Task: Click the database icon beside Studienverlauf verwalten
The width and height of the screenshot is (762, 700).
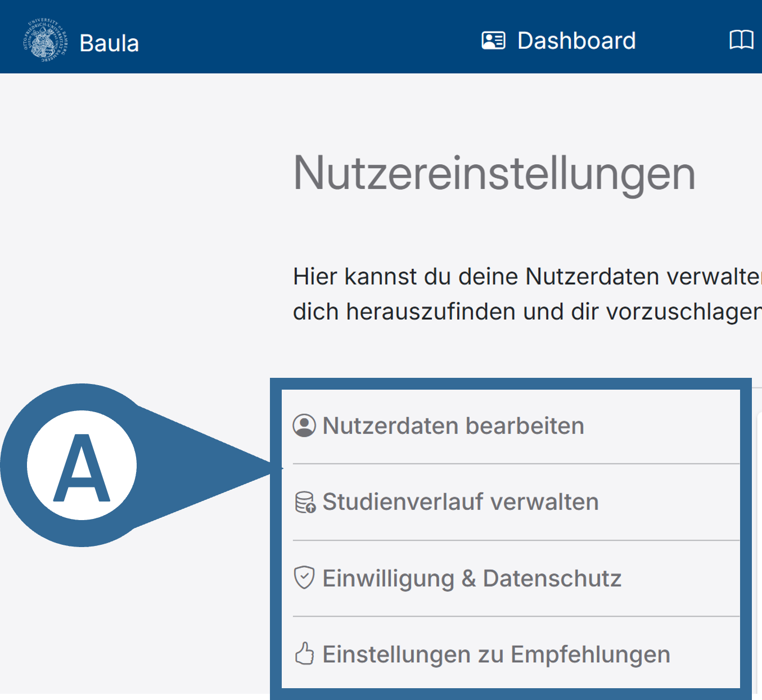Action: 305,502
